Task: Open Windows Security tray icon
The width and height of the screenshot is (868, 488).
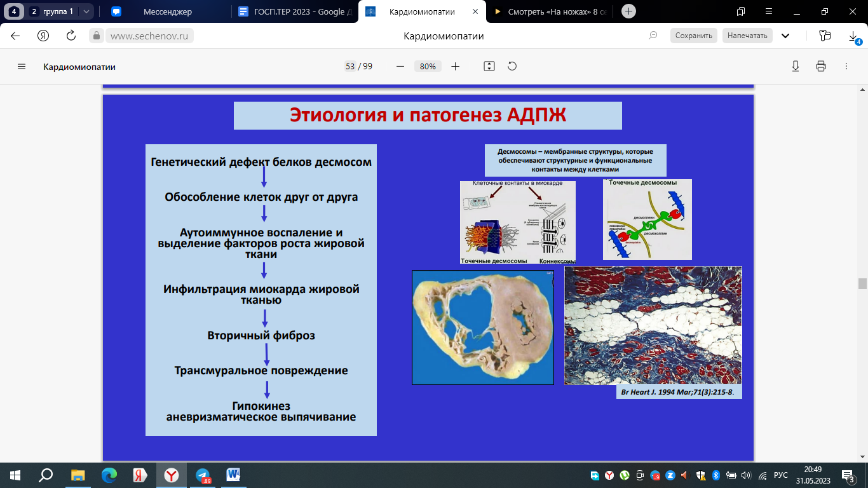Action: click(x=700, y=475)
